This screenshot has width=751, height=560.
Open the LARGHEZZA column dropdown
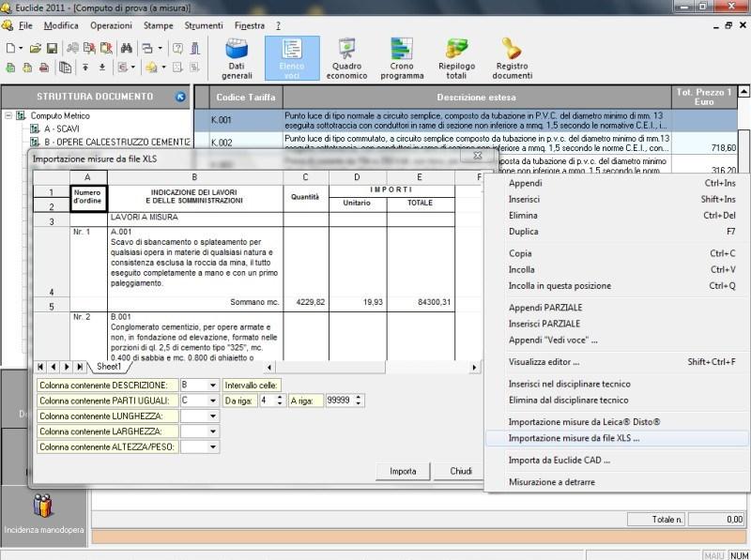[212, 432]
